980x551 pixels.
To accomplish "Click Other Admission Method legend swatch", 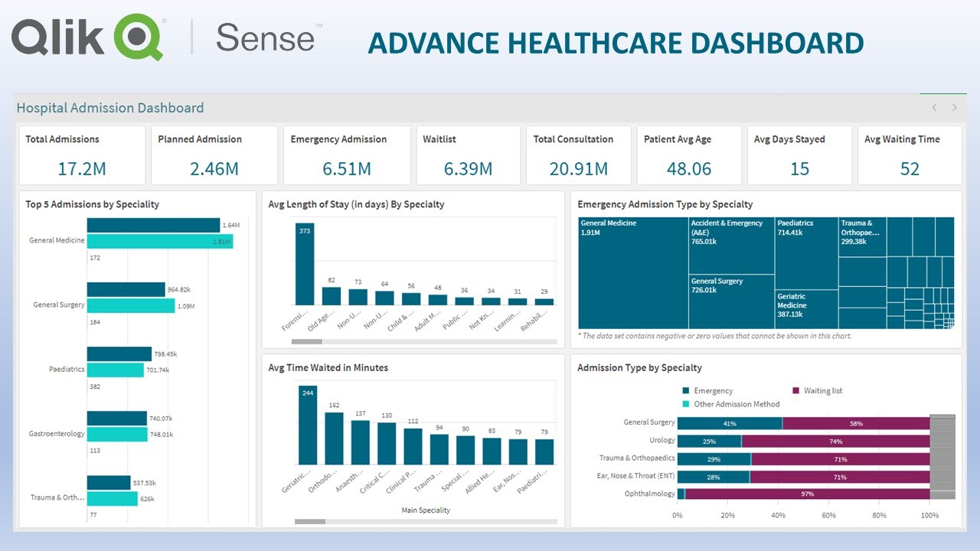I will click(x=686, y=404).
